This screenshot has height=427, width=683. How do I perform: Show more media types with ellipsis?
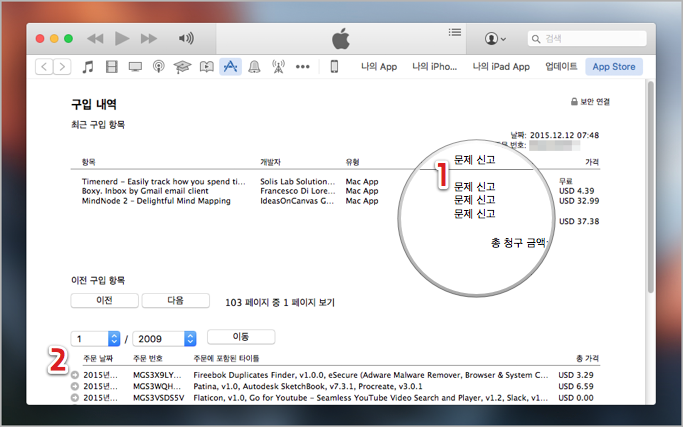click(x=302, y=67)
